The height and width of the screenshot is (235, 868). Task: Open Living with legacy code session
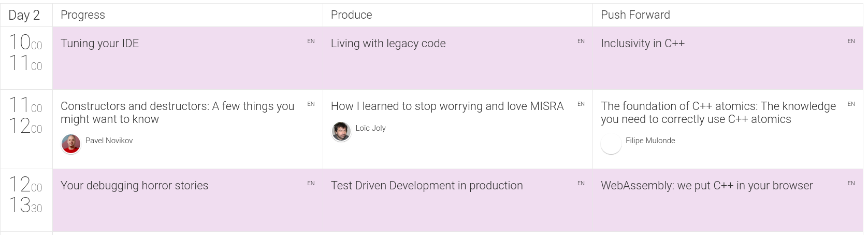[x=388, y=44]
